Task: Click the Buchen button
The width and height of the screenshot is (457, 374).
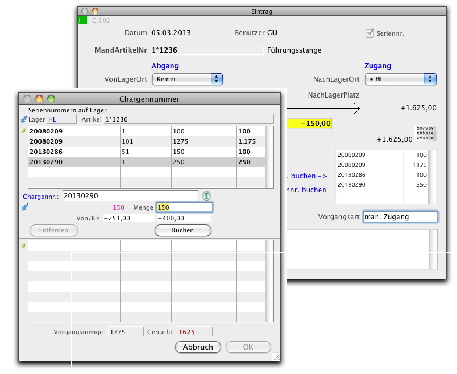Action: [x=183, y=230]
